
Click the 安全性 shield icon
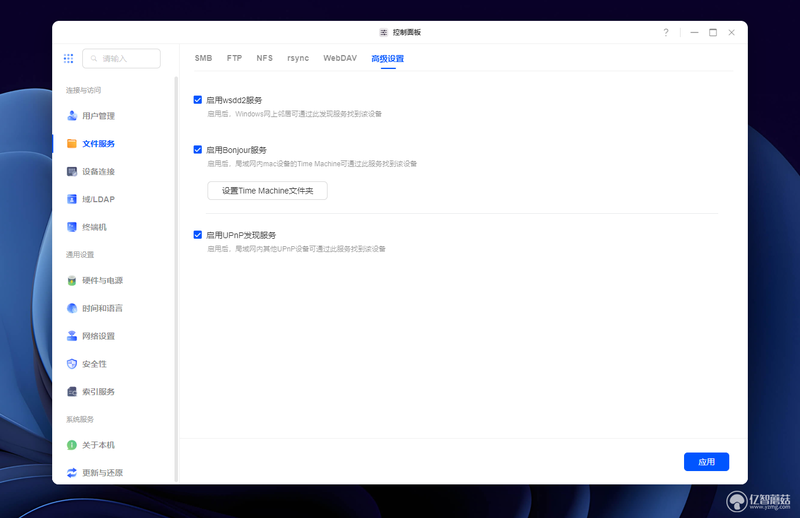[x=72, y=364]
